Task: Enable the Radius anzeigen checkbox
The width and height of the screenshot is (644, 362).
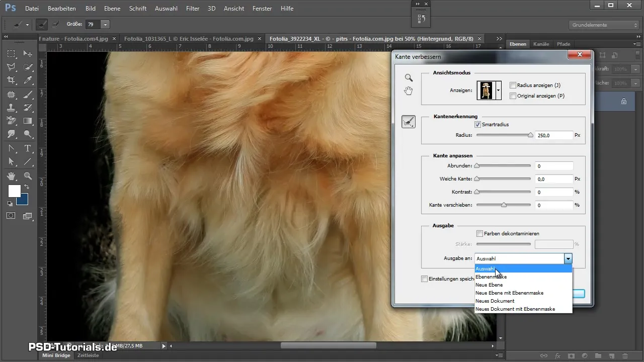Action: (513, 85)
